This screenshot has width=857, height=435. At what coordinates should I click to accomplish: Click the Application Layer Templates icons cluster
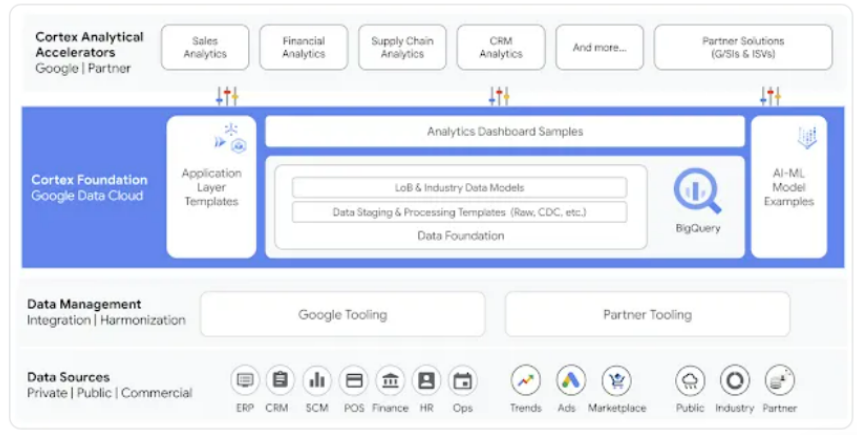click(231, 139)
